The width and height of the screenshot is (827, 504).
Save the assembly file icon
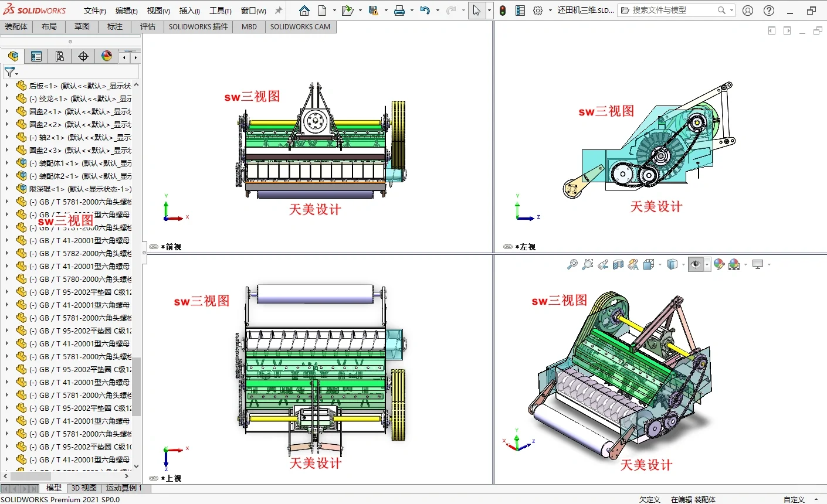(x=373, y=11)
